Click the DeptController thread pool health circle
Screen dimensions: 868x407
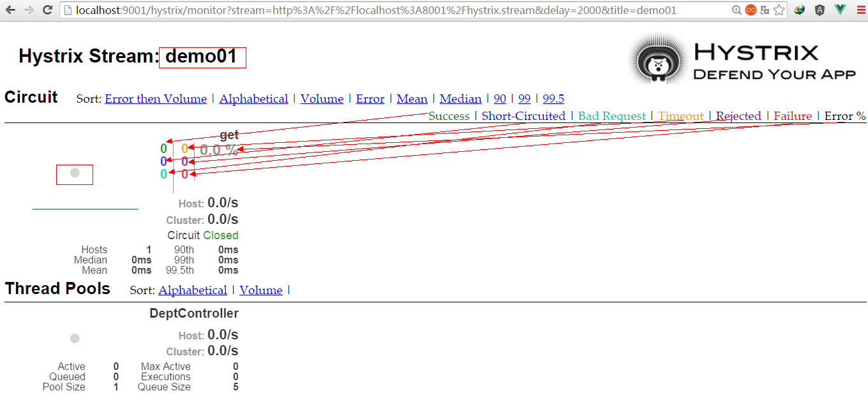(x=75, y=338)
